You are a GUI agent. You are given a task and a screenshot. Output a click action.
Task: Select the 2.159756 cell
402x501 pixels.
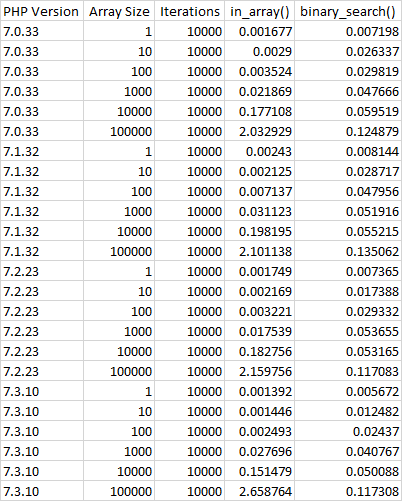coord(260,371)
